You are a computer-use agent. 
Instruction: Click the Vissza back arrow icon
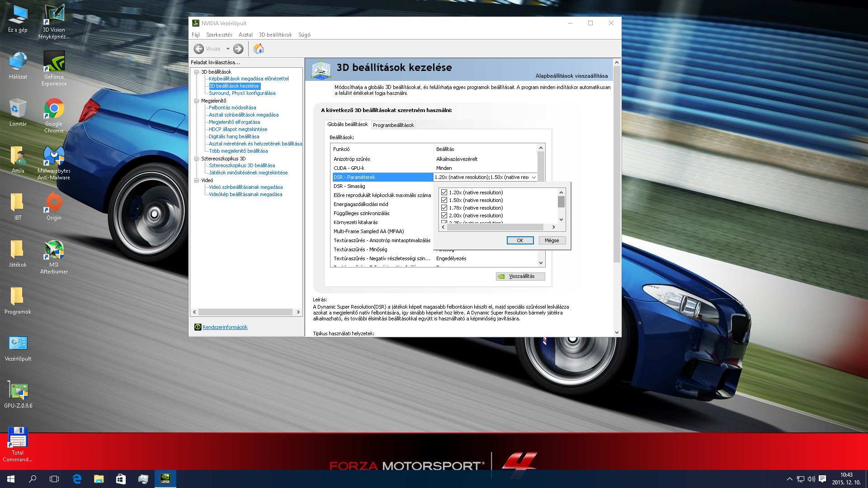pyautogui.click(x=198, y=49)
